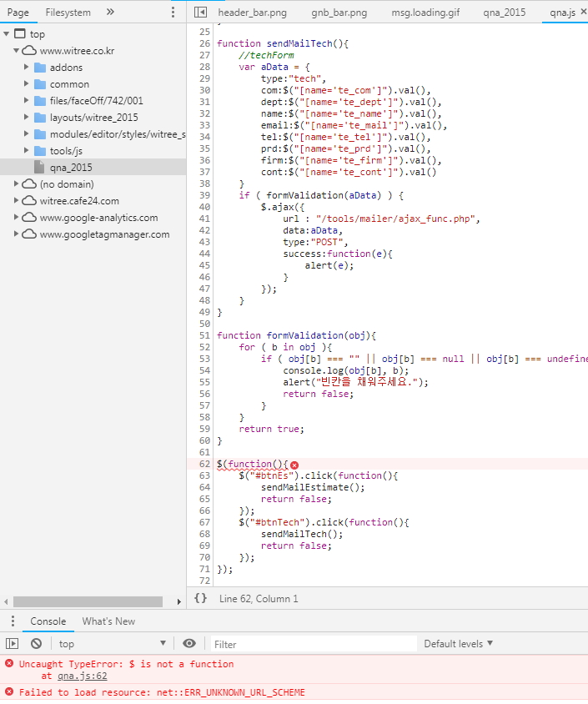This screenshot has height=704, width=588.
Task: Open the header_bar.png editor tab
Action: point(252,13)
